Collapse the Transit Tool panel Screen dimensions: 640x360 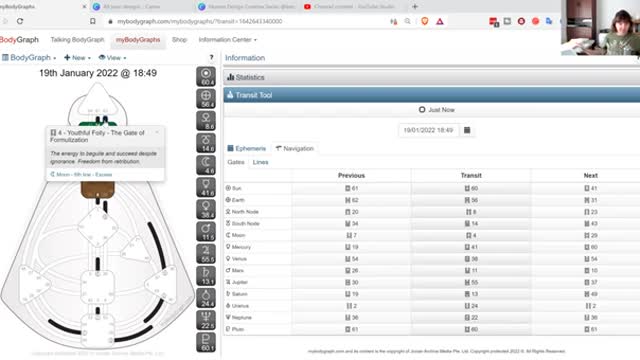[431, 95]
